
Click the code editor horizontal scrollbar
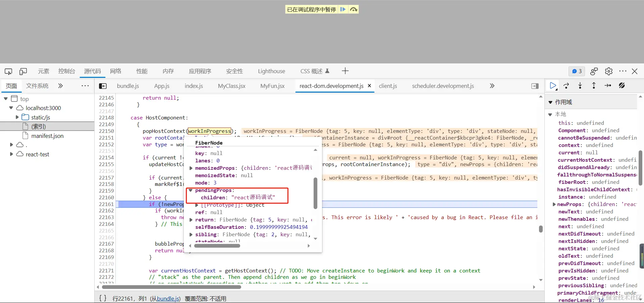(171, 287)
